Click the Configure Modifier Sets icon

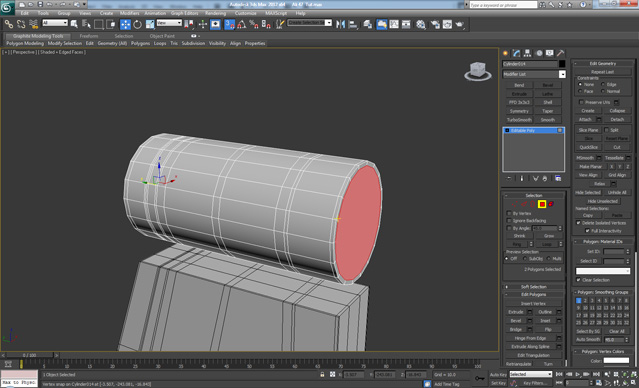coord(558,179)
